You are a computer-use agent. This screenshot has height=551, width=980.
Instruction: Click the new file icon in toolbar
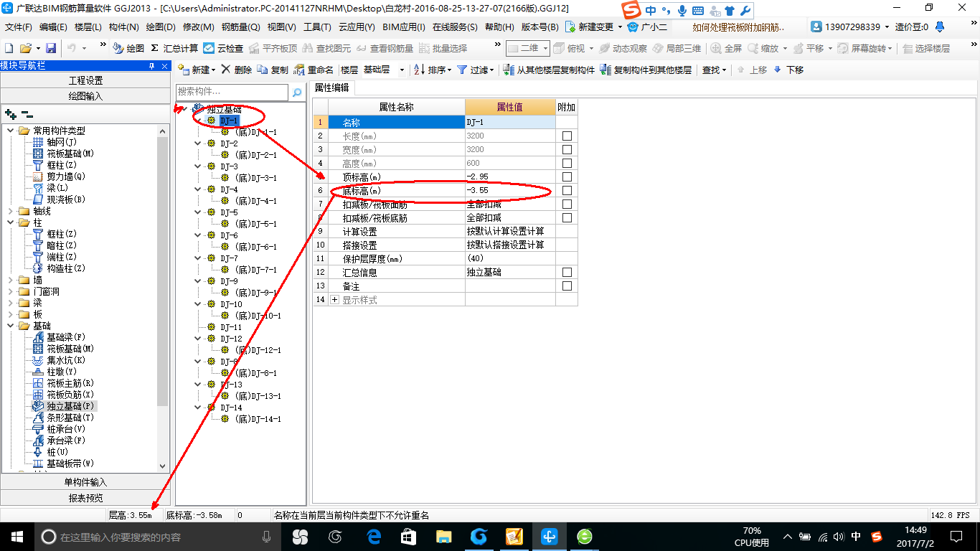9,48
